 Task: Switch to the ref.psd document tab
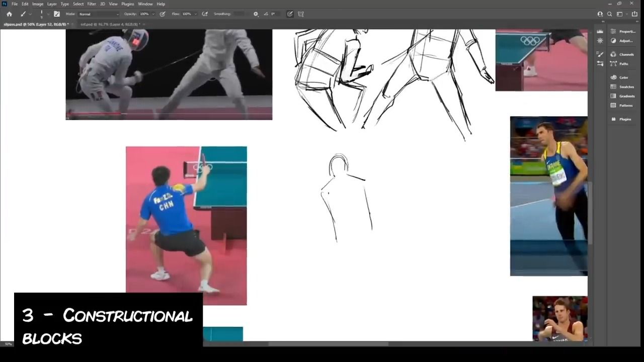110,24
